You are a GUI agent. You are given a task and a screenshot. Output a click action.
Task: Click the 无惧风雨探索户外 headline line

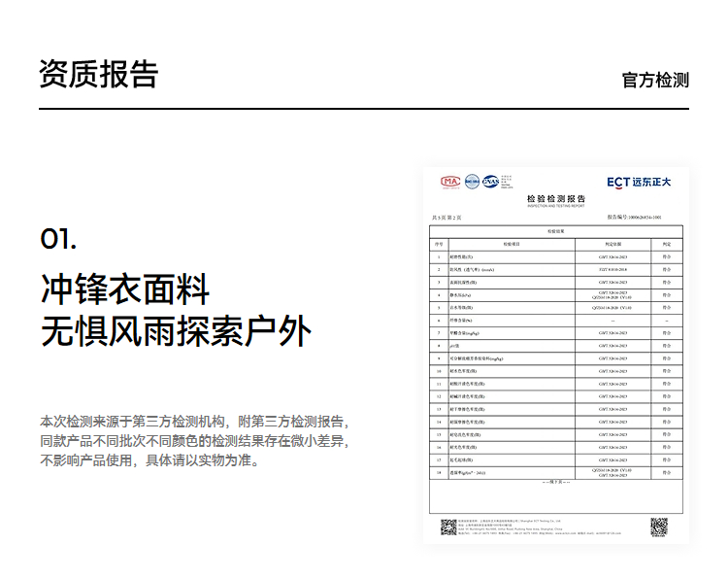pyautogui.click(x=176, y=331)
